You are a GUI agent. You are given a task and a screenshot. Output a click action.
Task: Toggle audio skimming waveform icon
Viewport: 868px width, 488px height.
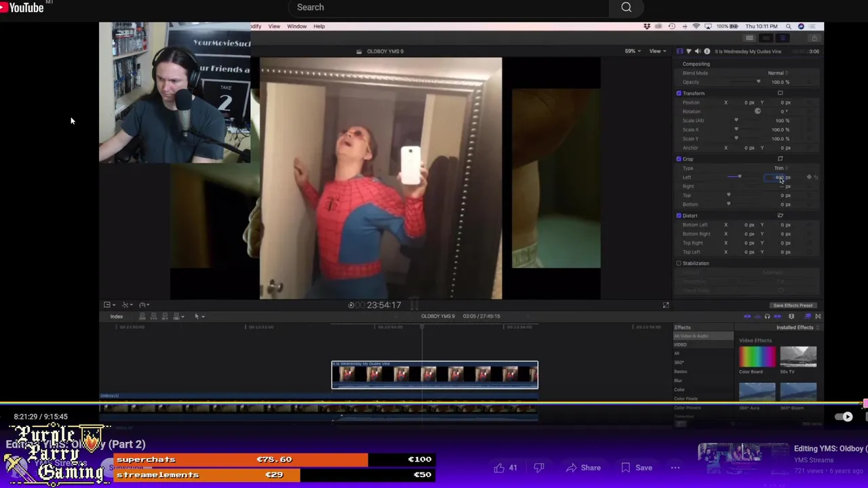(757, 317)
